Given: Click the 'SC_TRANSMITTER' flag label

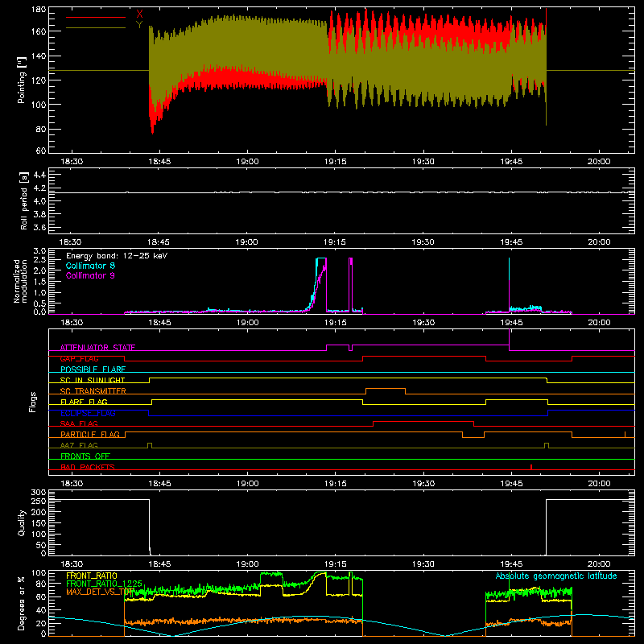Looking at the screenshot, I should coord(93,391).
